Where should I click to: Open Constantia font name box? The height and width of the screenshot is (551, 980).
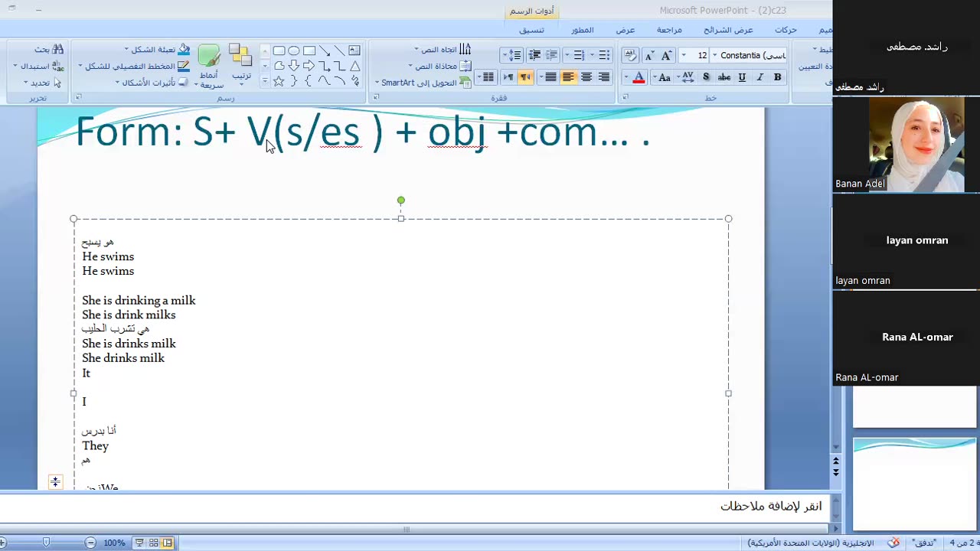749,55
